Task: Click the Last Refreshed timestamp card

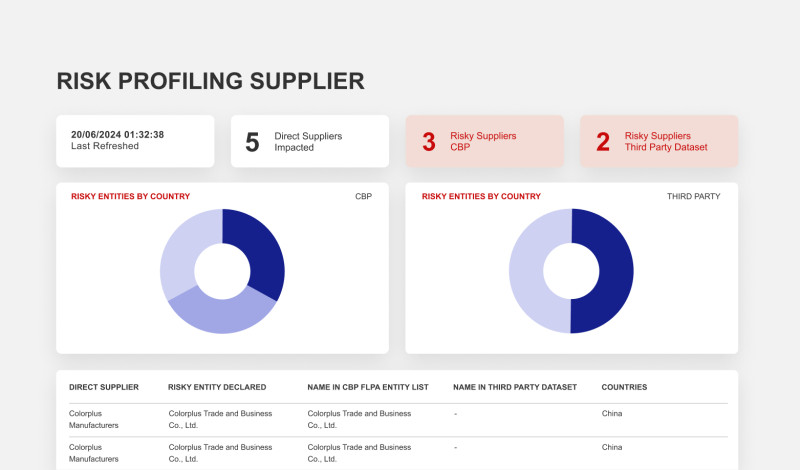Action: tap(135, 141)
